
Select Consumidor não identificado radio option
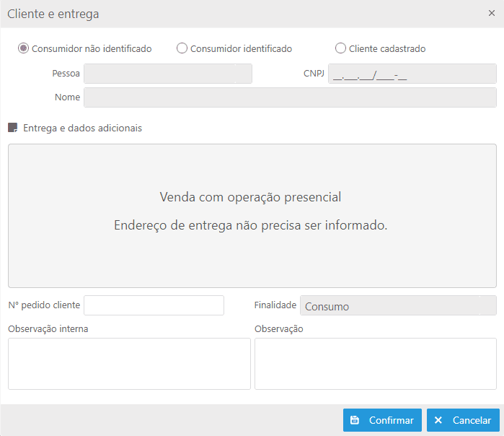click(x=23, y=48)
